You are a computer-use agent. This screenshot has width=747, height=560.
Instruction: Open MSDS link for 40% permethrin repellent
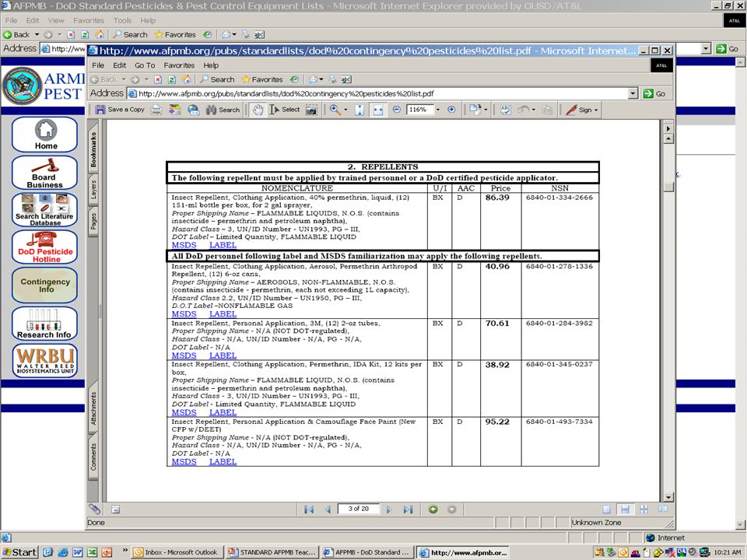coord(184,245)
